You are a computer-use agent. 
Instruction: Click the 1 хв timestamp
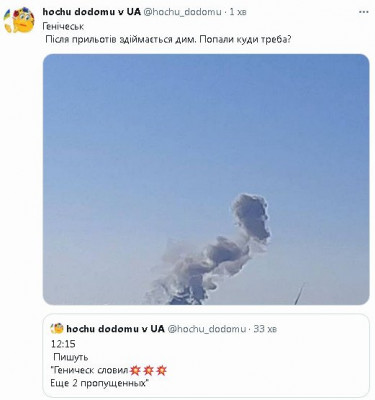tap(238, 12)
